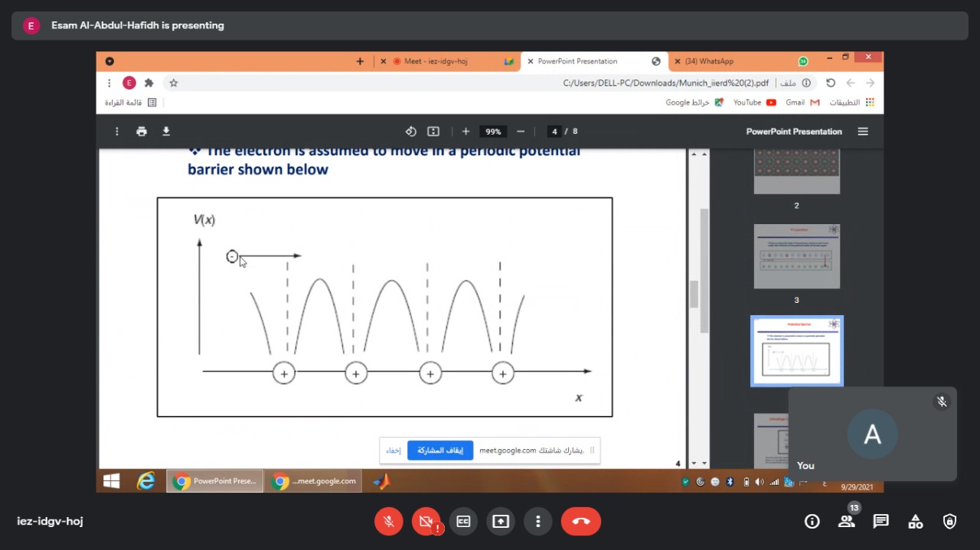
Task: Bookmark this page with the star
Action: [x=174, y=83]
